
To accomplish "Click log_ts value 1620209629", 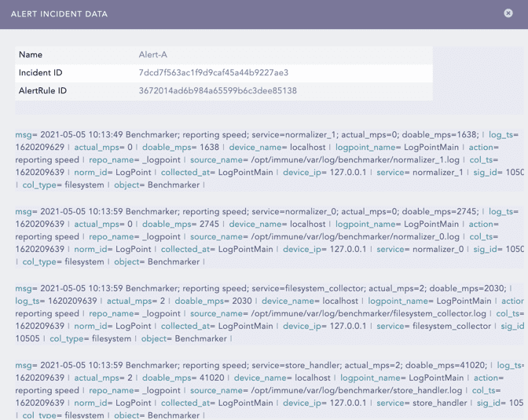I will point(40,148).
